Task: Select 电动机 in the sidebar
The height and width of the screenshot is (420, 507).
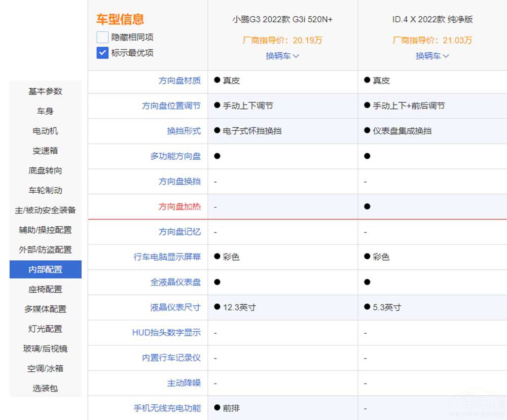Action: tap(45, 131)
